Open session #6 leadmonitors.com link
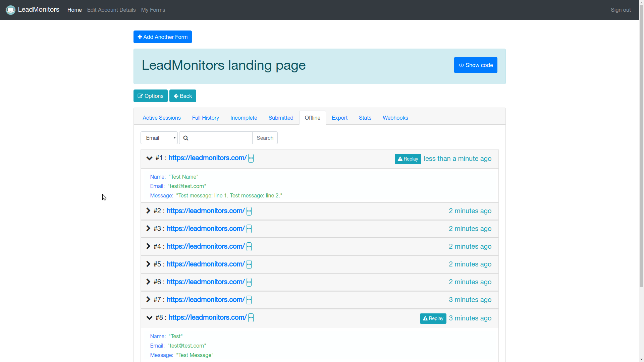The width and height of the screenshot is (644, 362). pyautogui.click(x=206, y=282)
